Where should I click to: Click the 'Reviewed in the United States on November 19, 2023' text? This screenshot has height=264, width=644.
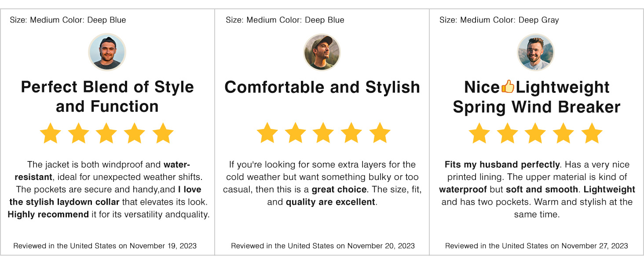(x=105, y=246)
